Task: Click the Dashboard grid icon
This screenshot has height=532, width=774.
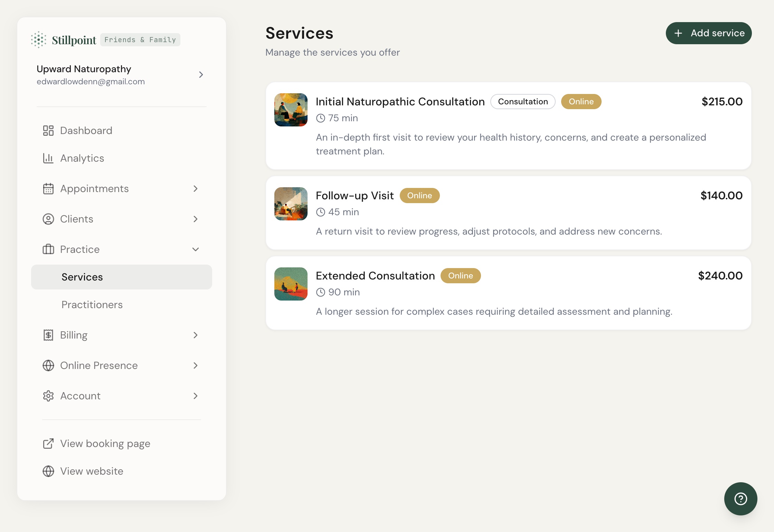Action: [x=48, y=131]
